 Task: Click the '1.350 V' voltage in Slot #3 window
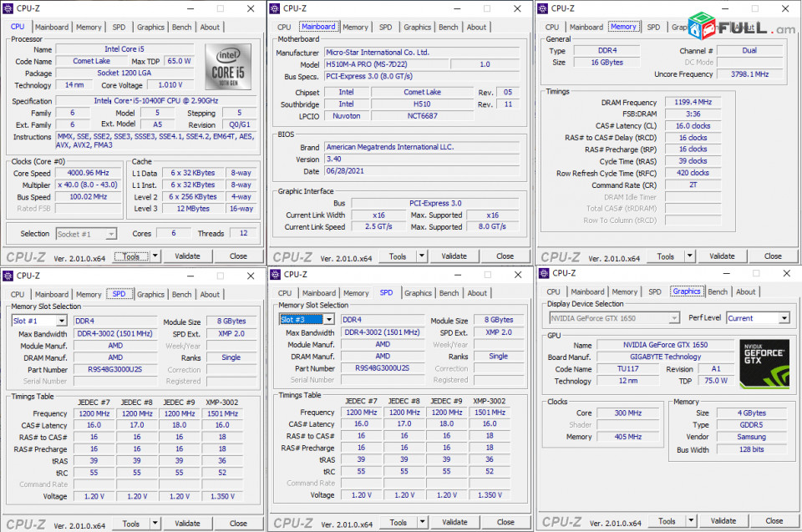(x=490, y=495)
